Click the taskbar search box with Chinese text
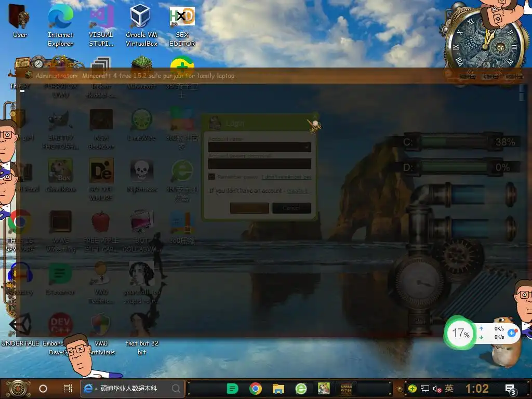Screen dimensions: 532x399 [x=132, y=389]
